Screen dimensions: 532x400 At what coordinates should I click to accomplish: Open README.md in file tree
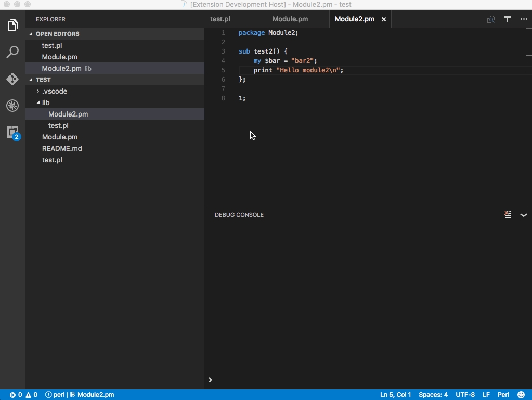point(62,148)
